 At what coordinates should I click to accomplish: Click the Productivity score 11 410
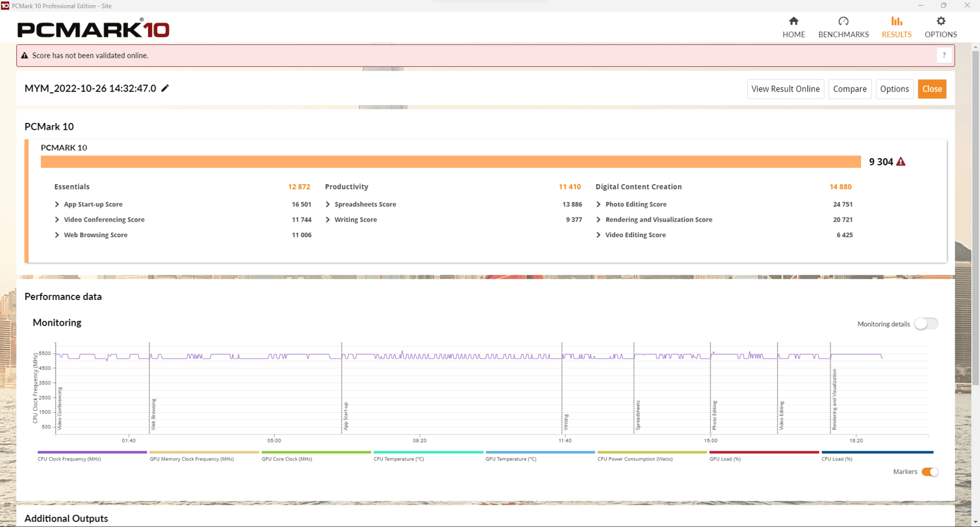[x=570, y=187]
